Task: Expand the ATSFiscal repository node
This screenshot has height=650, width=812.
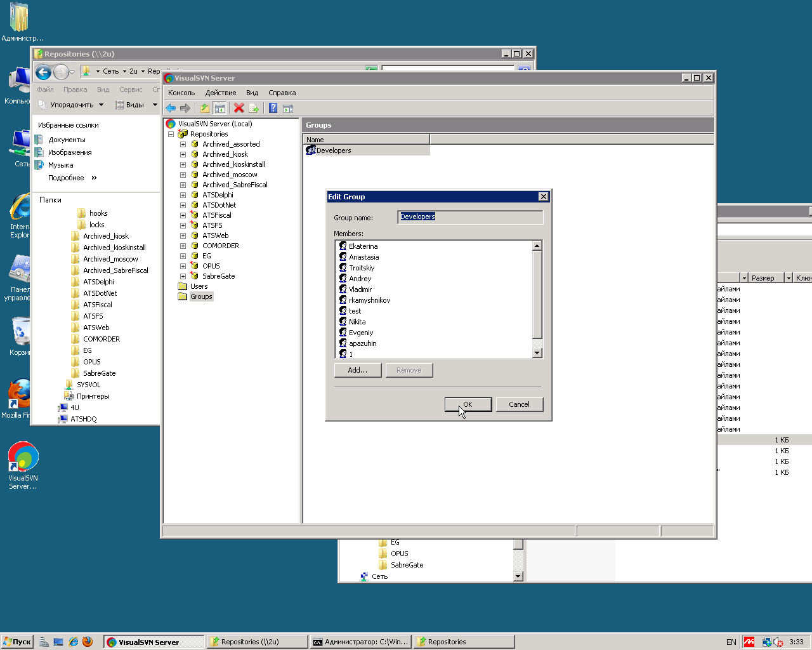Action: pos(183,215)
